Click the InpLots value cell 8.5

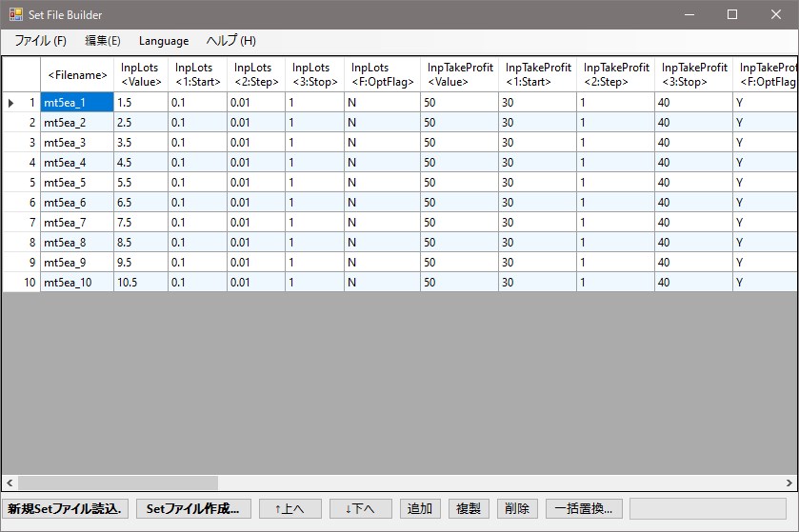click(x=141, y=243)
